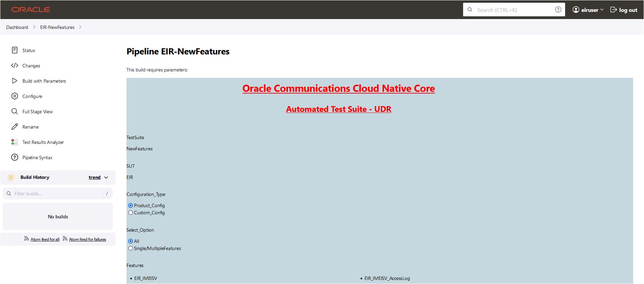Click the Test Results Analyzer icon

point(15,142)
